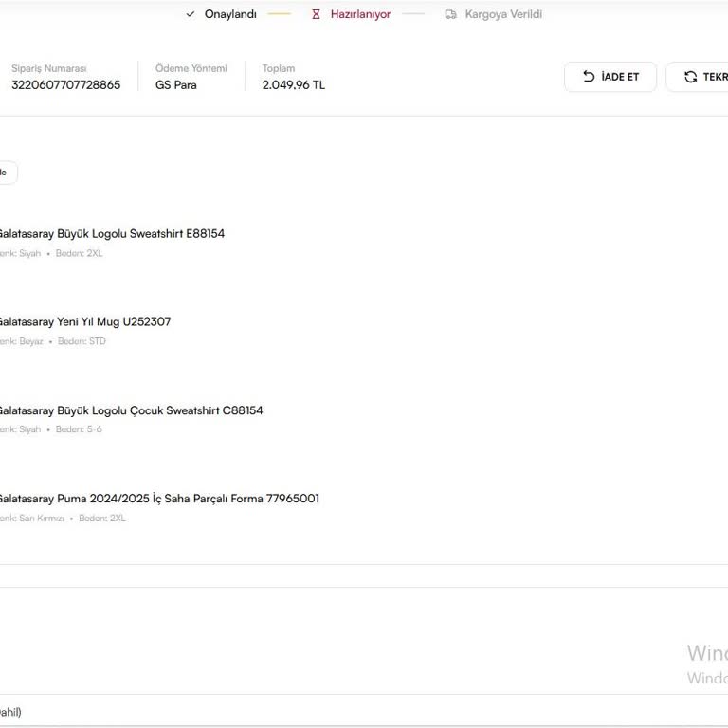Image resolution: width=728 pixels, height=728 pixels.
Task: Select the Hazırlanıyor status step
Action: [x=351, y=14]
